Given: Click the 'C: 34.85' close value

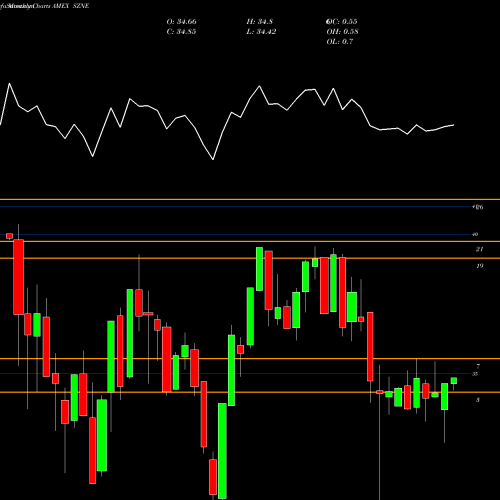Looking at the screenshot, I should tap(181, 32).
